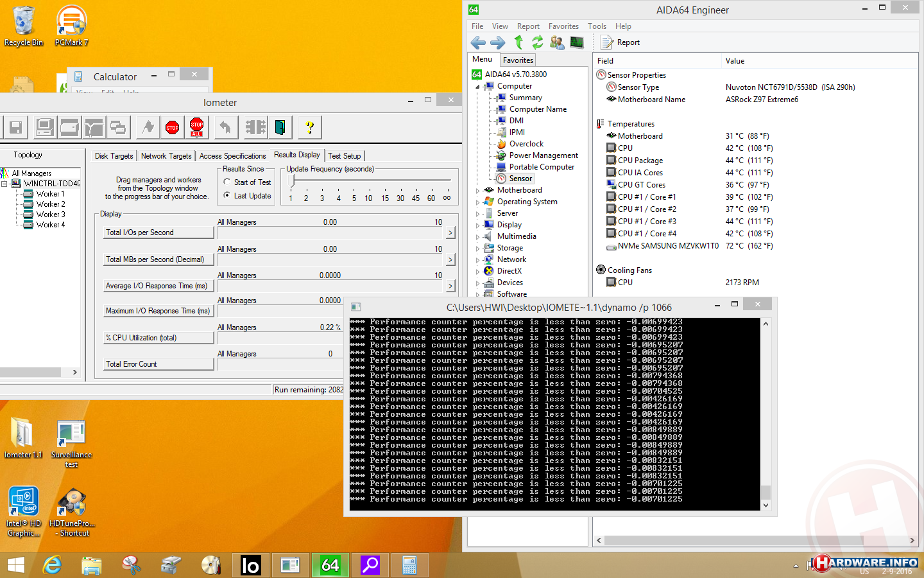Switch to Test Setup tab in Iometer

(345, 156)
